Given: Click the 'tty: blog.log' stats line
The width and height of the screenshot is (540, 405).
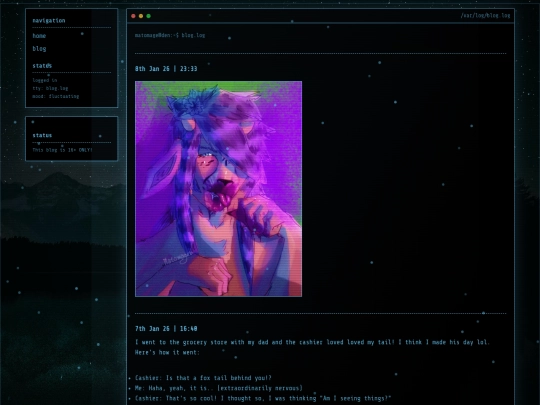Looking at the screenshot, I should click(50, 88).
